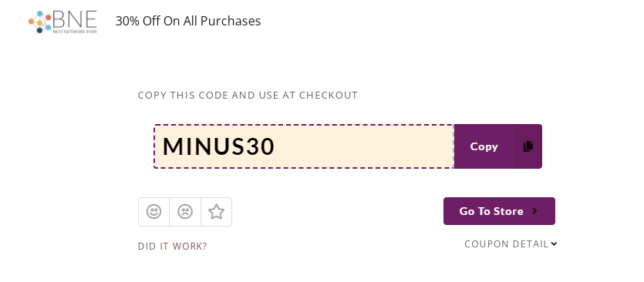Click the word Store in the purple button
This screenshot has height=282, width=644.
tap(508, 211)
